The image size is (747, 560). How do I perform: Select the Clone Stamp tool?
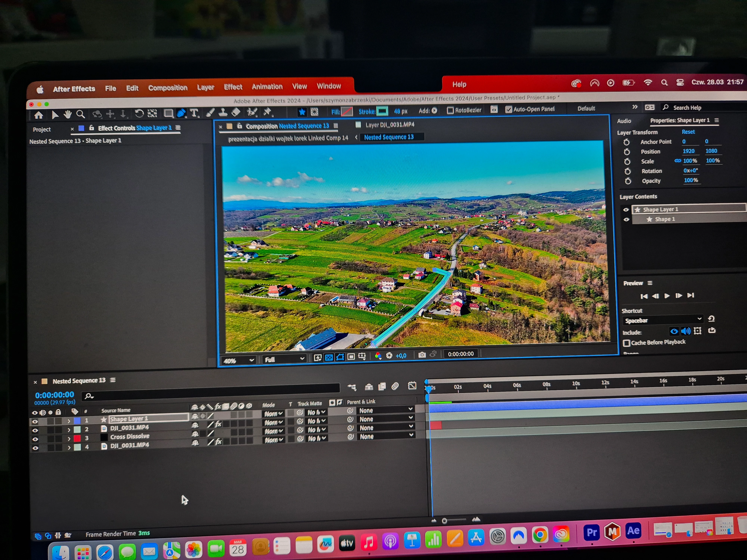[x=223, y=112]
